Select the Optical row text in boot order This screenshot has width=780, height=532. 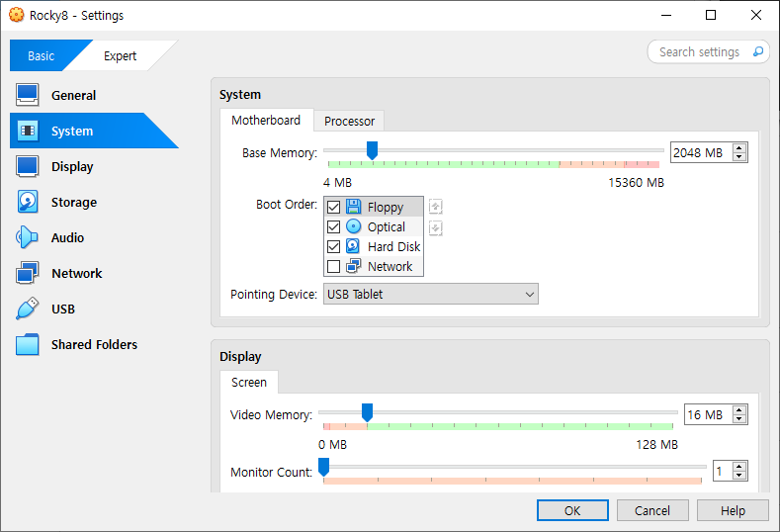387,226
